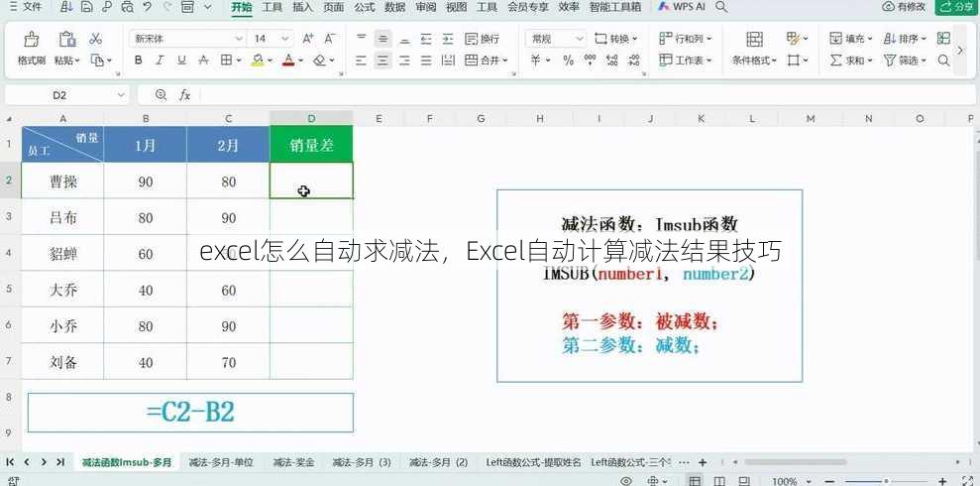Click the formula bar input field

pyautogui.click(x=588, y=95)
